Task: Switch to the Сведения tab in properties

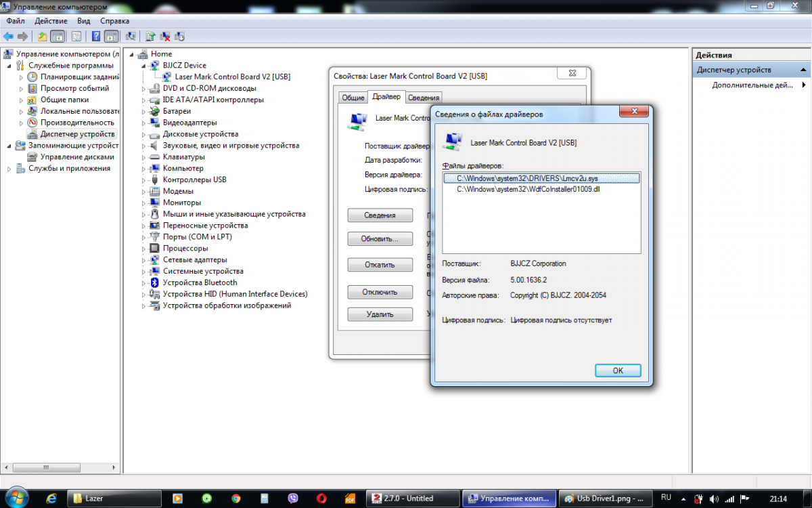Action: click(424, 98)
